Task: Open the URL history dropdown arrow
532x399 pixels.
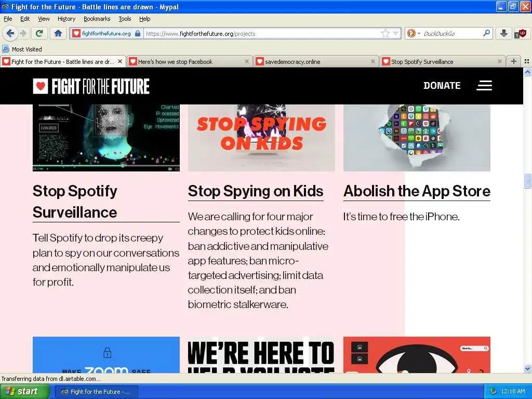Action: point(395,33)
